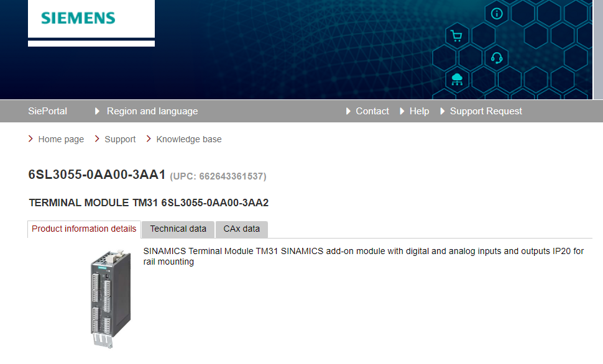This screenshot has height=364, width=603.
Task: Click the cloud network icon
Action: (457, 79)
